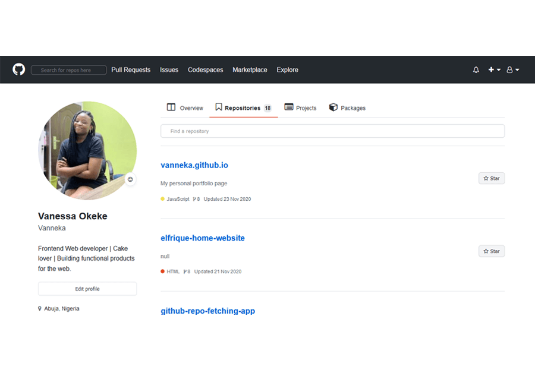Open Codespaces from the navbar
The image size is (535, 392).
pyautogui.click(x=206, y=70)
